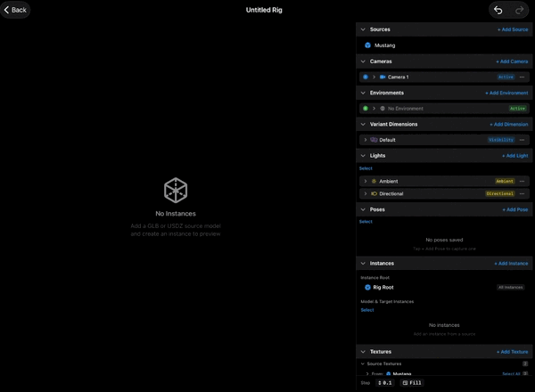535x392 pixels.
Task: Add a new camera
Action: 512,61
